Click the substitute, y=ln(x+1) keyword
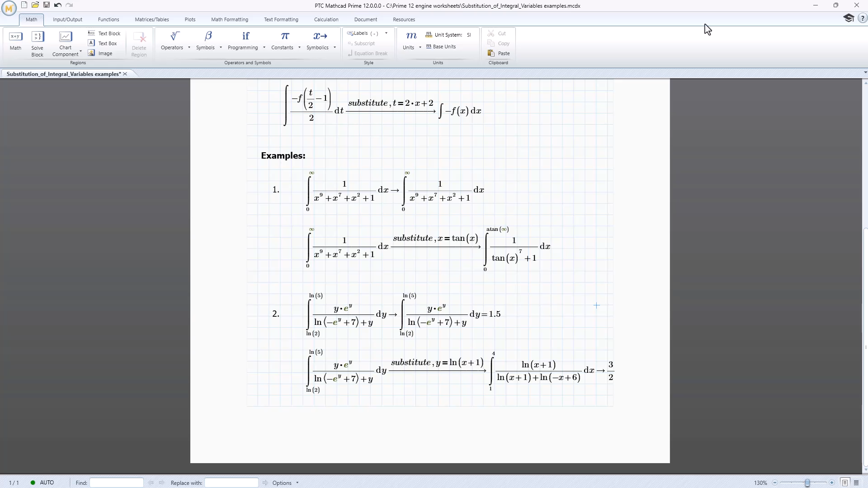The width and height of the screenshot is (868, 488). click(x=437, y=362)
